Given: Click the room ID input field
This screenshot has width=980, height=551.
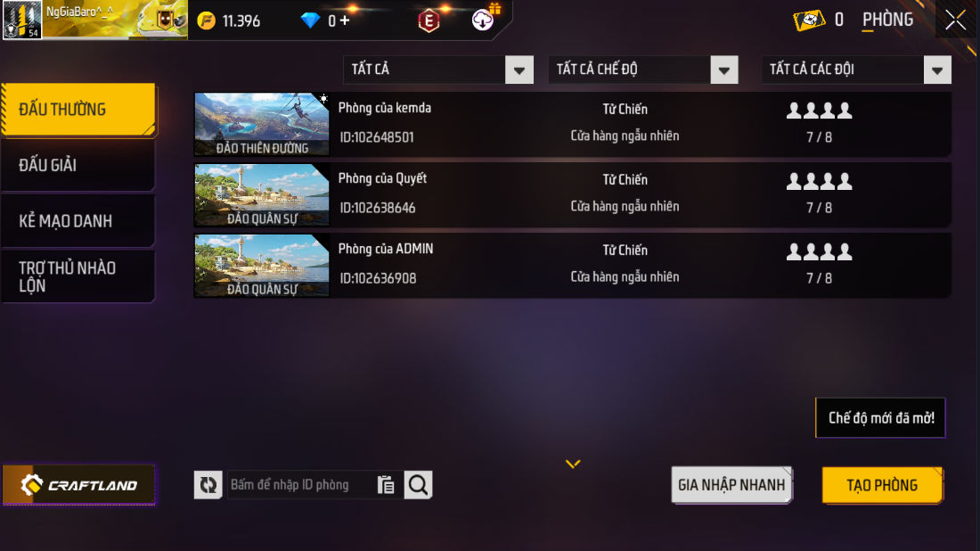Looking at the screenshot, I should (x=301, y=485).
